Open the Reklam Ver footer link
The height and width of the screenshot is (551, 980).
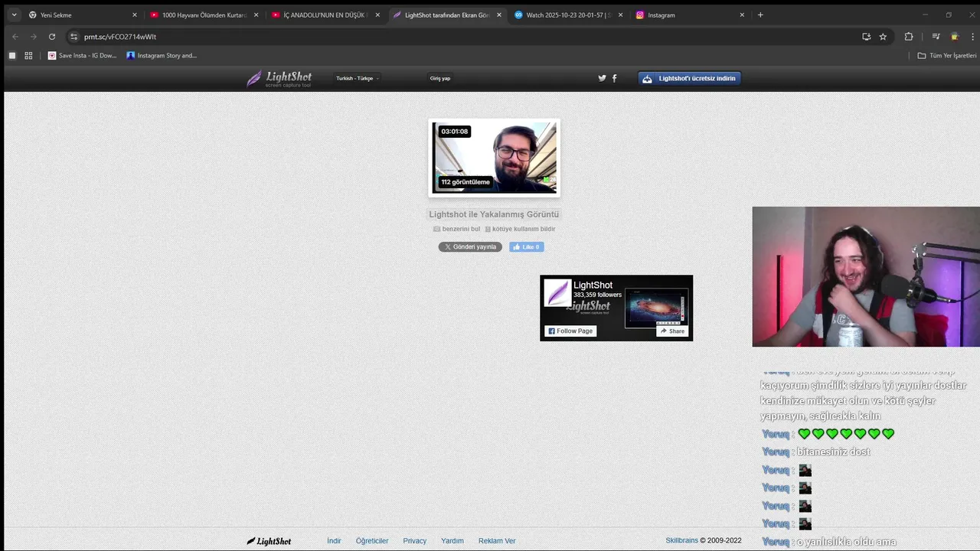click(497, 540)
